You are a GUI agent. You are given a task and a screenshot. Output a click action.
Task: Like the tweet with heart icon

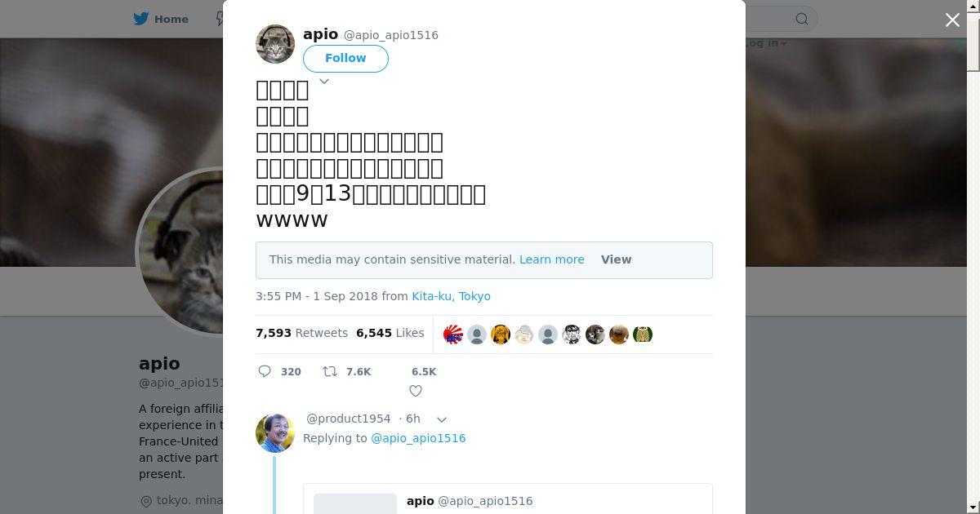click(x=416, y=391)
